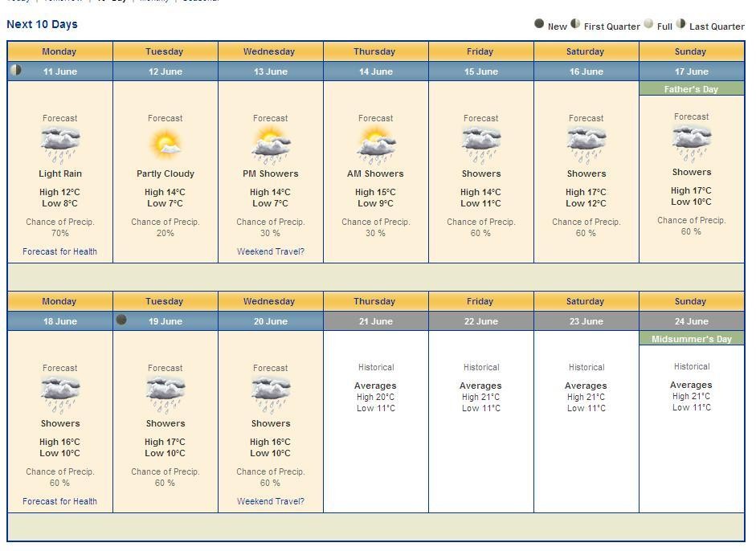This screenshot has width=756, height=551.
Task: Click the Showers icon for 15 June
Action: point(481,145)
